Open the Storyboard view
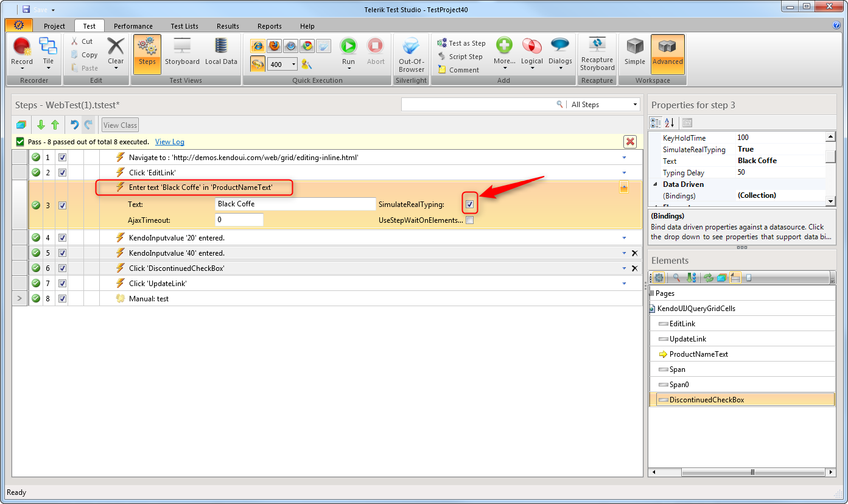The height and width of the screenshot is (504, 848). [182, 52]
